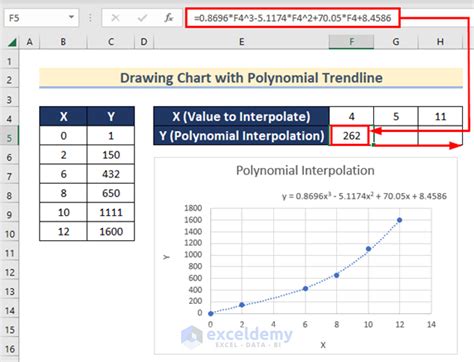Click the Enter checkmark in formula bar
Screen dimensions: 474x362
pos(142,18)
